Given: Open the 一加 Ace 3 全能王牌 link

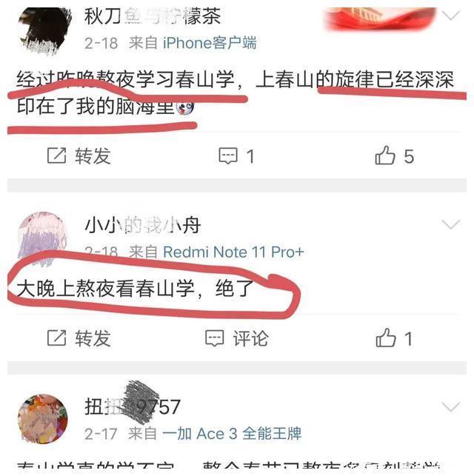Looking at the screenshot, I should click(232, 434).
